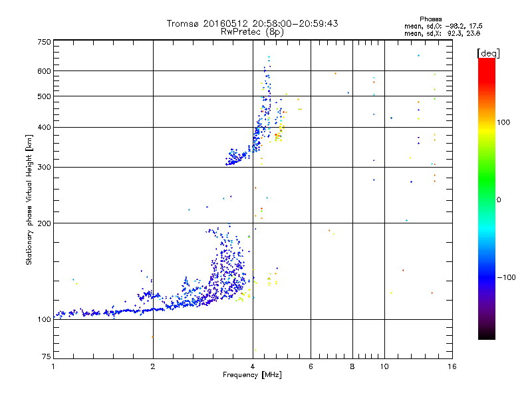
Task: Click the colorbar label '100'
Action: pos(503,122)
